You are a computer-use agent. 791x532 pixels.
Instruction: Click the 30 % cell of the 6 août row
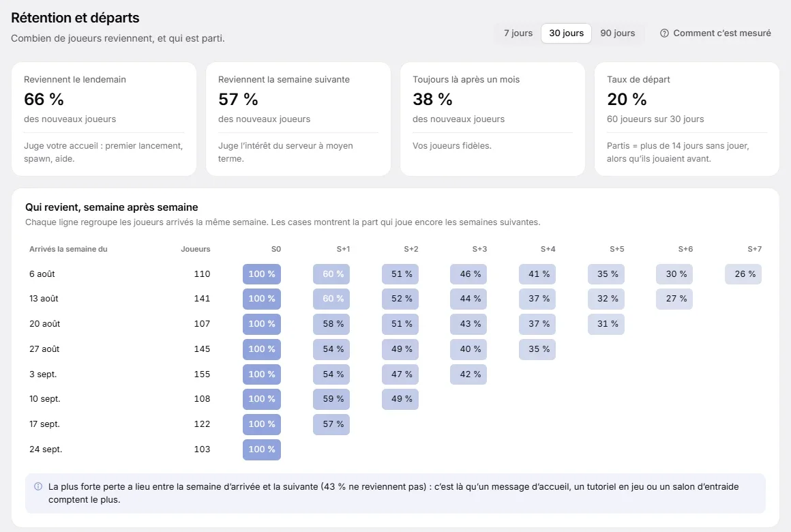coord(675,274)
